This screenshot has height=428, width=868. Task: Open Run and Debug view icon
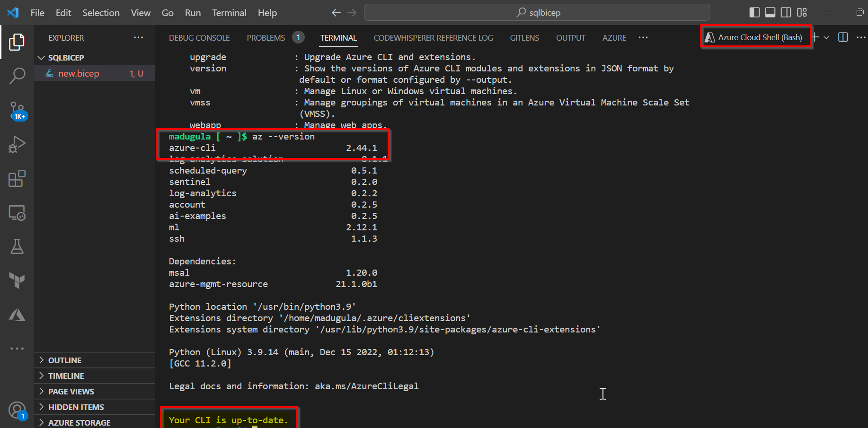click(x=17, y=144)
